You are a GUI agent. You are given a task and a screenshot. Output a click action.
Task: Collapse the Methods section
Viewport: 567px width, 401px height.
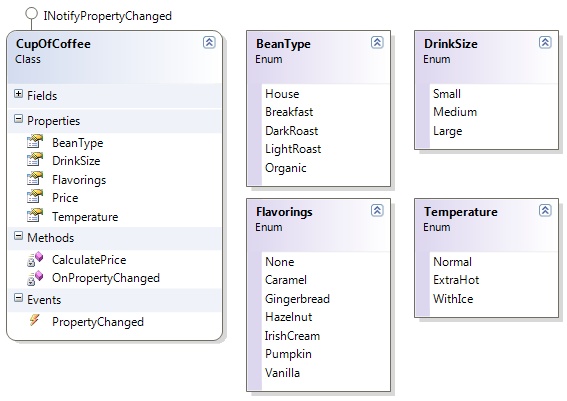click(18, 236)
